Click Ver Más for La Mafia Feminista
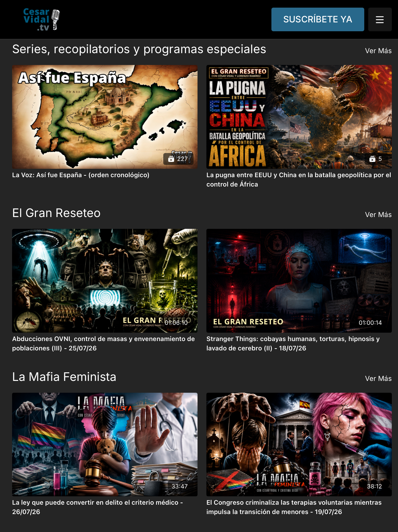This screenshot has height=532, width=398. tap(378, 378)
